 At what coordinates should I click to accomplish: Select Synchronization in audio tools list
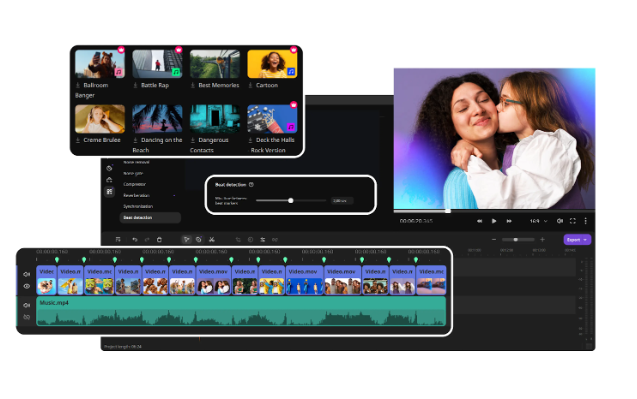point(138,206)
